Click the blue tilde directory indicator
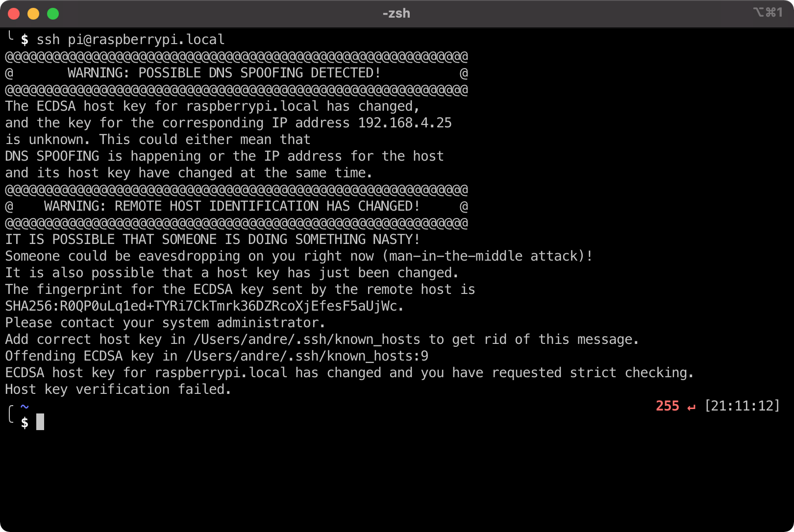Viewport: 794px width, 532px height. [25, 406]
